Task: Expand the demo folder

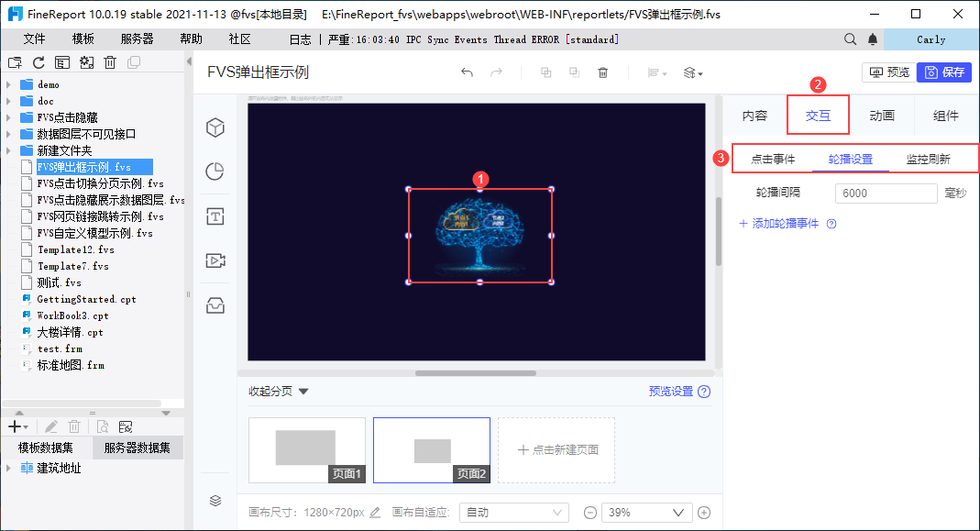Action: pos(8,84)
